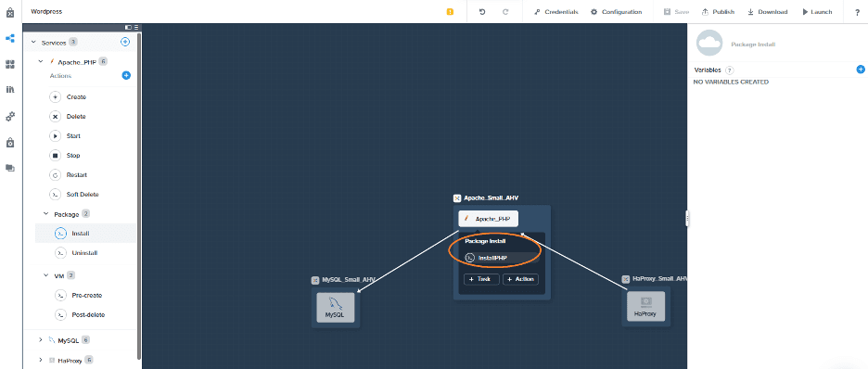Select the HaProxy service node on canvas
868x369 pixels.
(x=645, y=307)
